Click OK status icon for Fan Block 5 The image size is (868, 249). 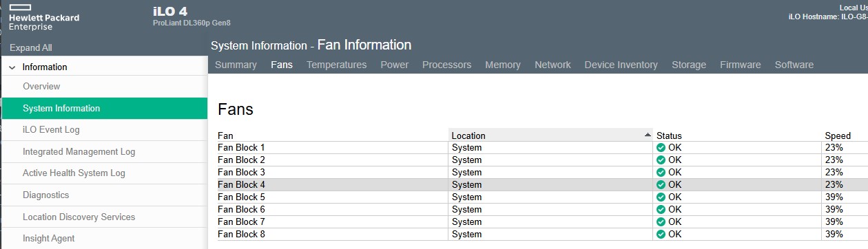pos(661,197)
